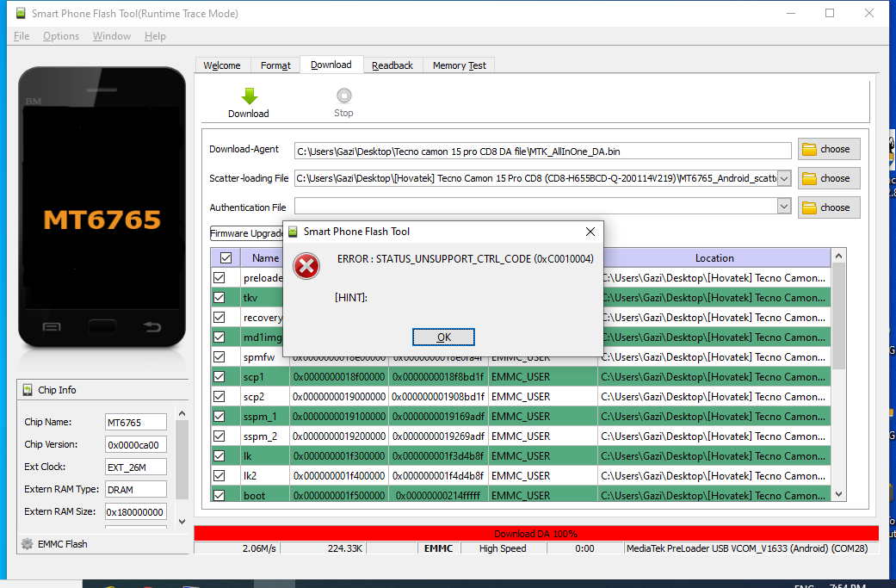
Task: Click the green Download arrow icon
Action: 250,96
